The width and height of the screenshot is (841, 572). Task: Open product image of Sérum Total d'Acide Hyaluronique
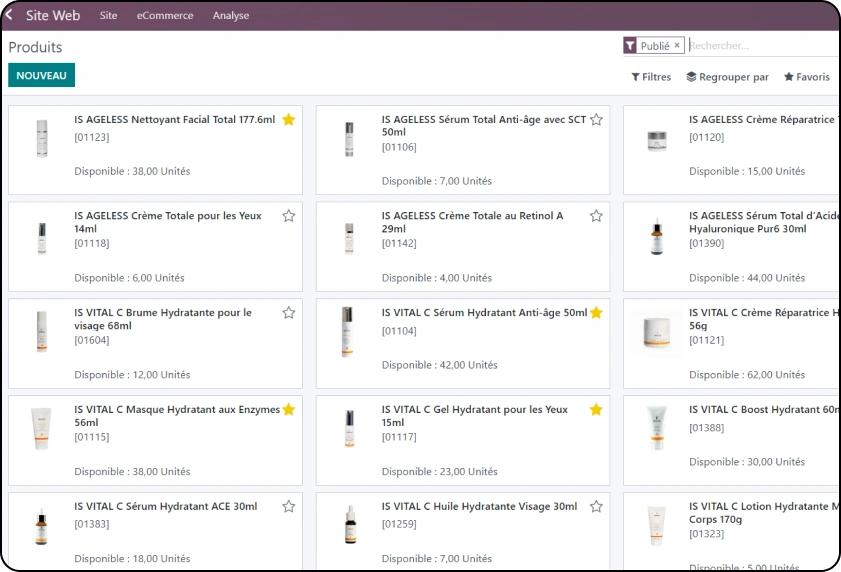point(656,237)
